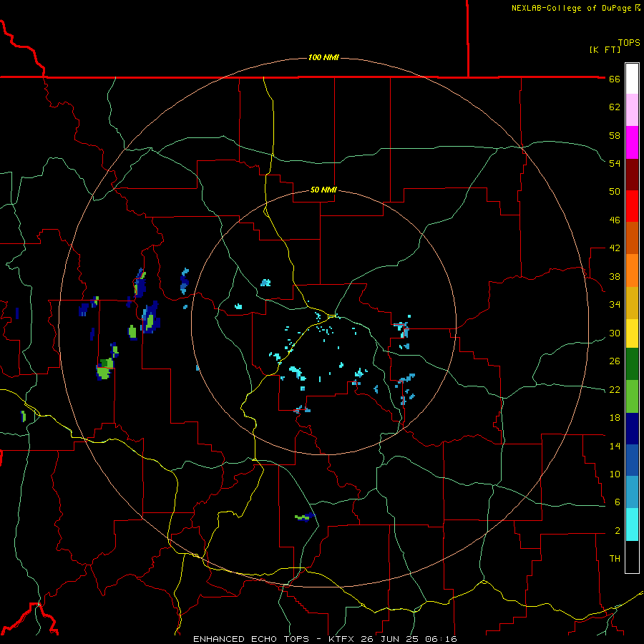Image resolution: width=644 pixels, height=644 pixels.
Task: Click the TOPS legend title
Action: [629, 43]
